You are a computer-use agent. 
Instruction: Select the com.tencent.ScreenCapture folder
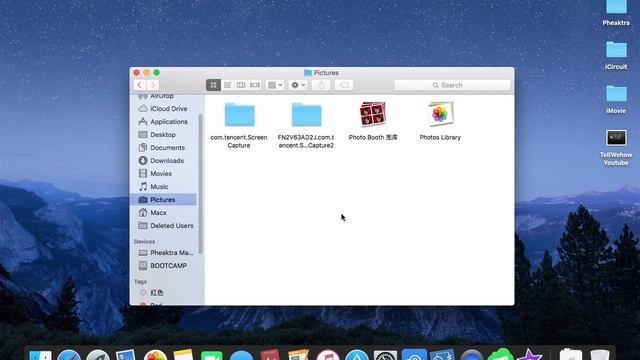tap(239, 125)
